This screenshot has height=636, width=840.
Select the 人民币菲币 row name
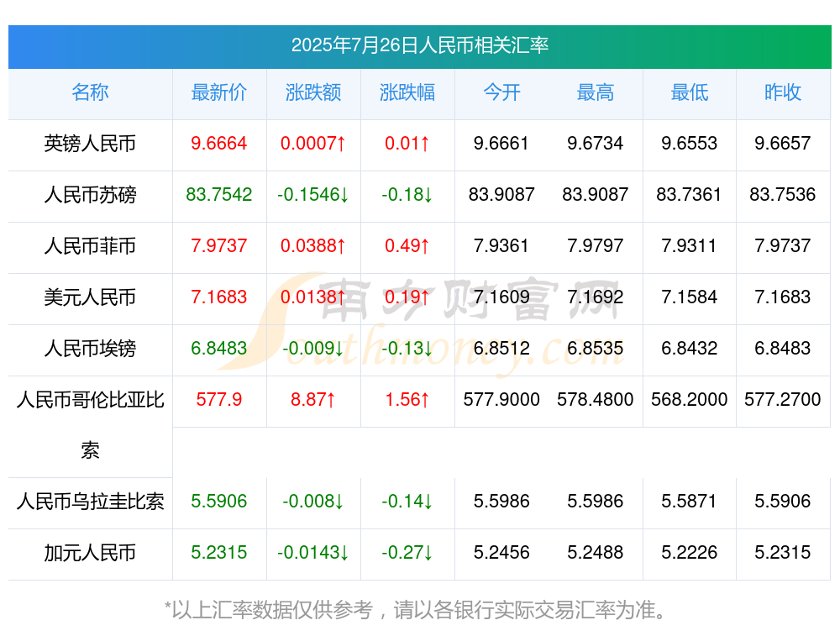(x=90, y=246)
